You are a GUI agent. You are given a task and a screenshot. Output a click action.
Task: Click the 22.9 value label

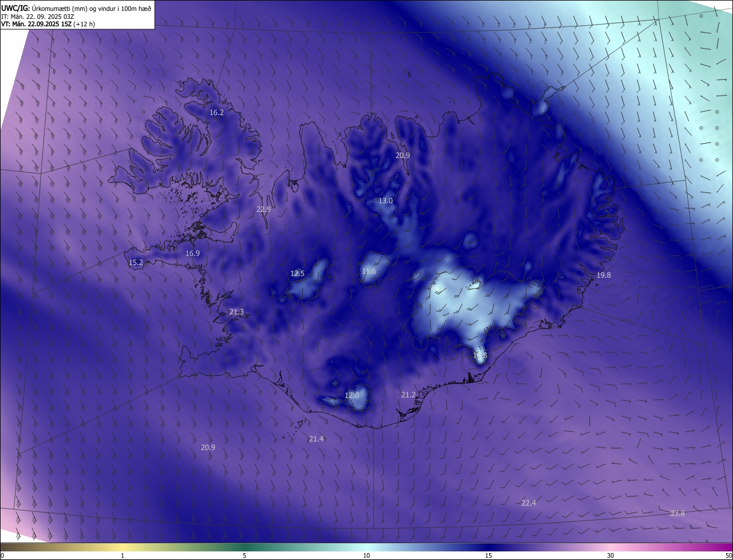click(263, 210)
